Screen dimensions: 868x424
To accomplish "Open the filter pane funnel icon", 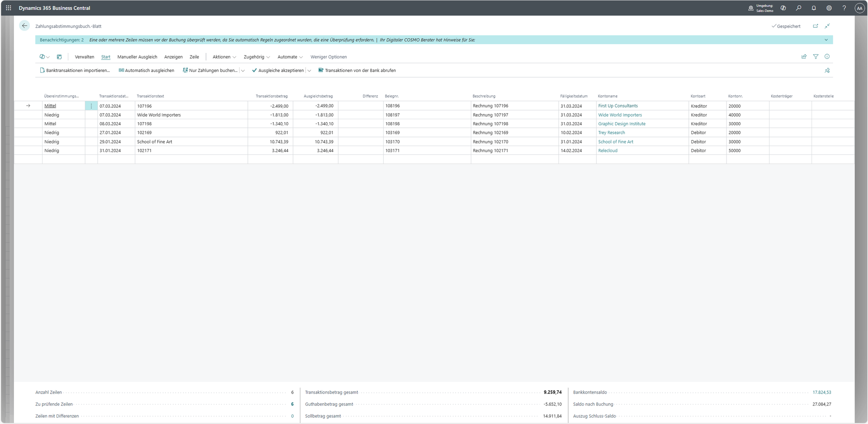I will (815, 57).
